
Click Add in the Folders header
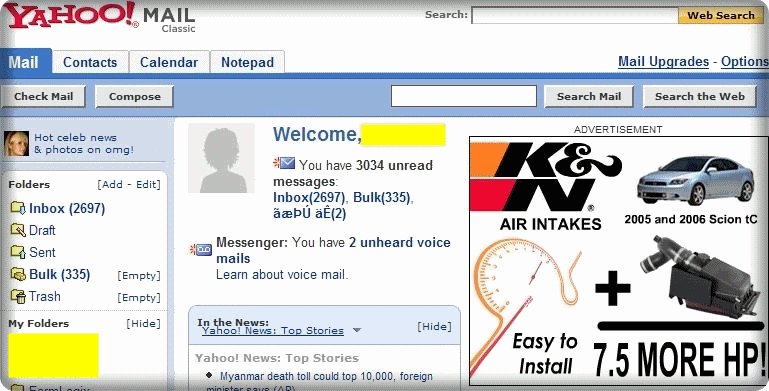[112, 184]
